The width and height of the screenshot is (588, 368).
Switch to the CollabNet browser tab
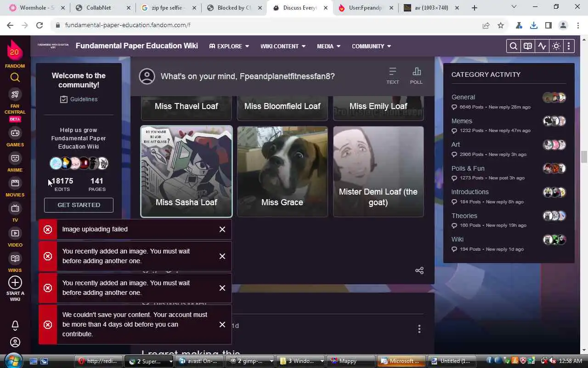[x=102, y=8]
